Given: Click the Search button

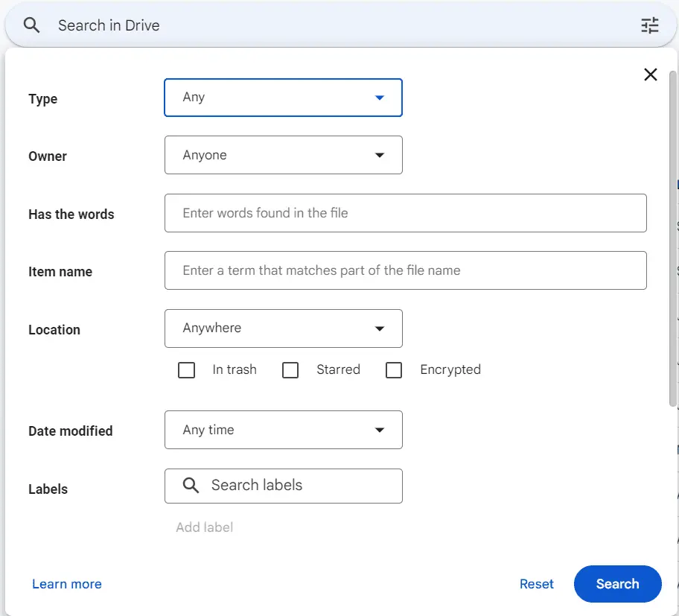Looking at the screenshot, I should click(x=617, y=584).
